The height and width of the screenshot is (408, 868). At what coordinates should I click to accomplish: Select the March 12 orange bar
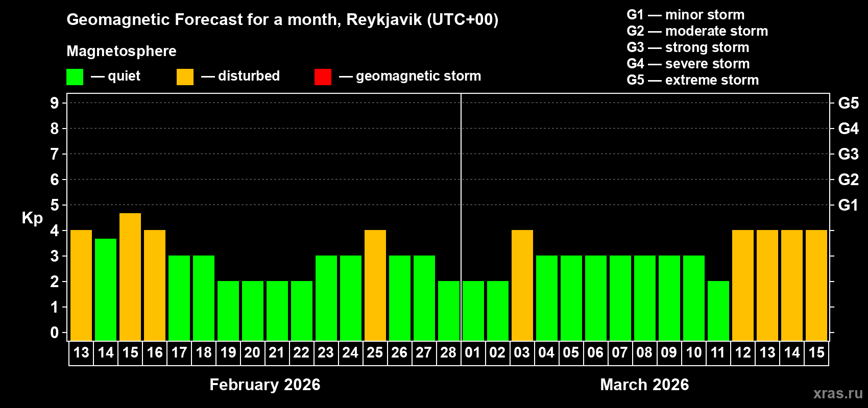coord(743,285)
